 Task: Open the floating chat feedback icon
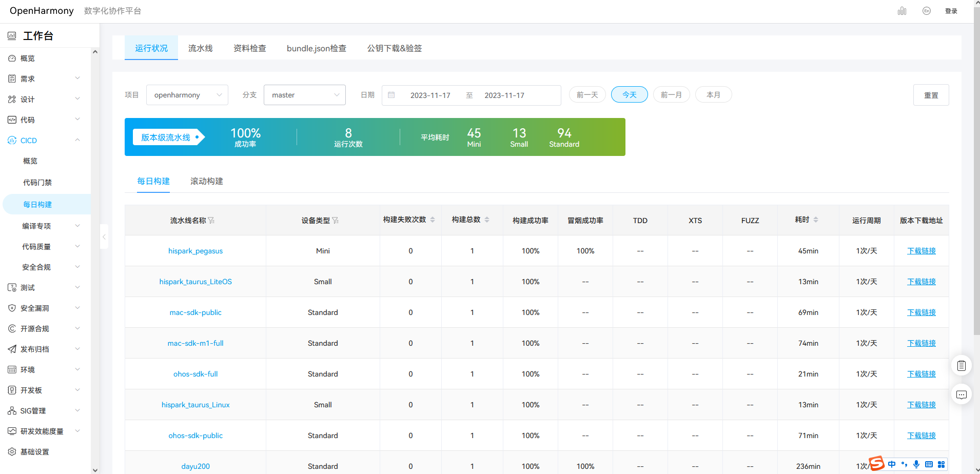[x=962, y=394]
